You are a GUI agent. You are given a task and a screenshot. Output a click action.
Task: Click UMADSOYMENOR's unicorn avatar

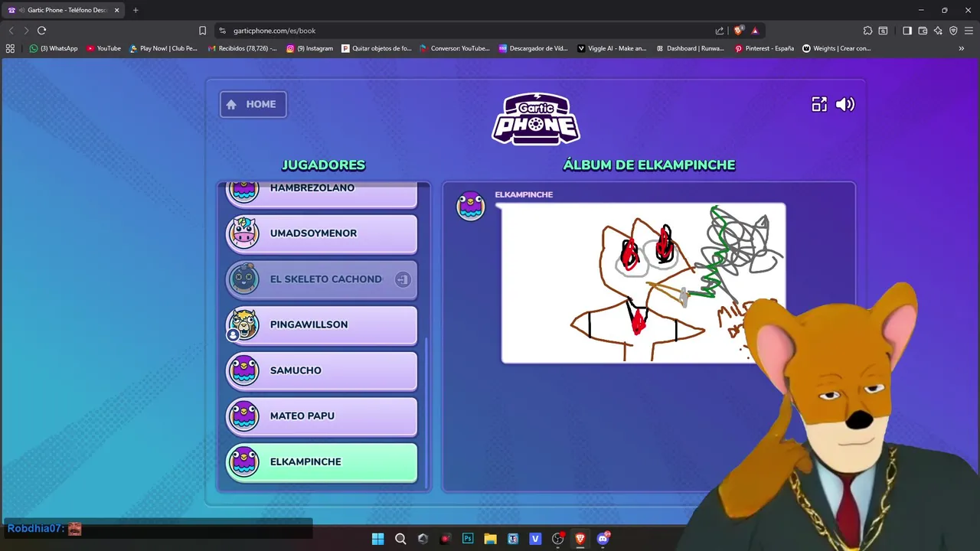[244, 233]
